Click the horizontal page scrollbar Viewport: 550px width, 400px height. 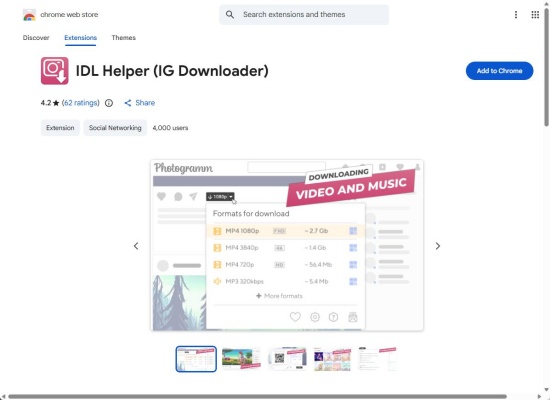(x=257, y=396)
